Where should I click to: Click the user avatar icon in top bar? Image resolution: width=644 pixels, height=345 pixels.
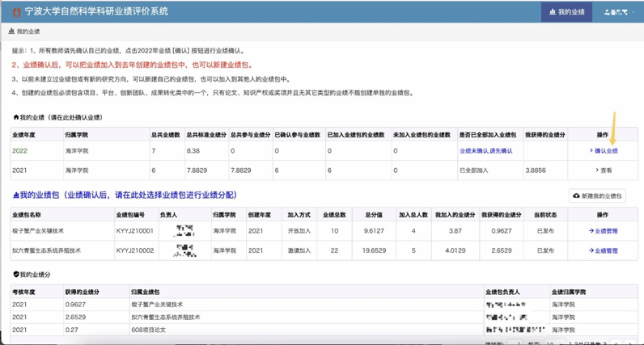point(608,12)
